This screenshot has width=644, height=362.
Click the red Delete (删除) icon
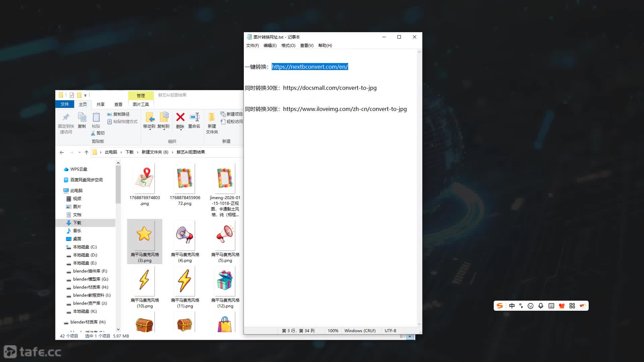[180, 117]
